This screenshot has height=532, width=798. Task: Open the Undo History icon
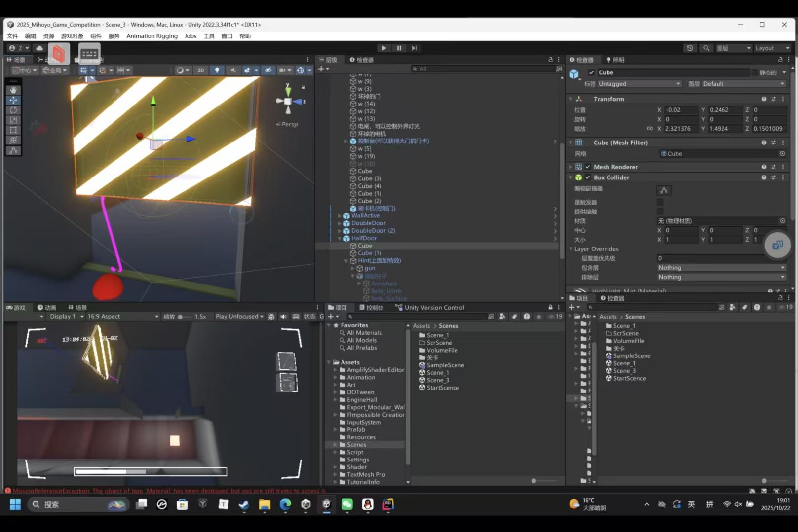tap(690, 48)
